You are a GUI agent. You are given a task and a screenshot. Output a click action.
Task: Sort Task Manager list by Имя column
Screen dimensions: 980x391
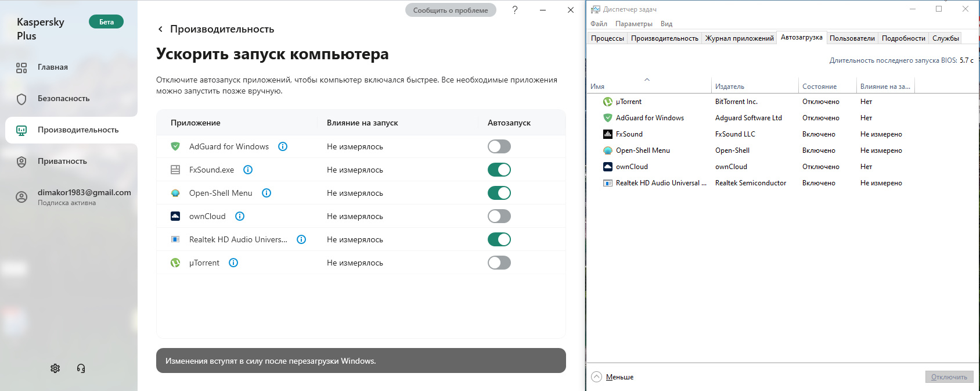(649, 85)
